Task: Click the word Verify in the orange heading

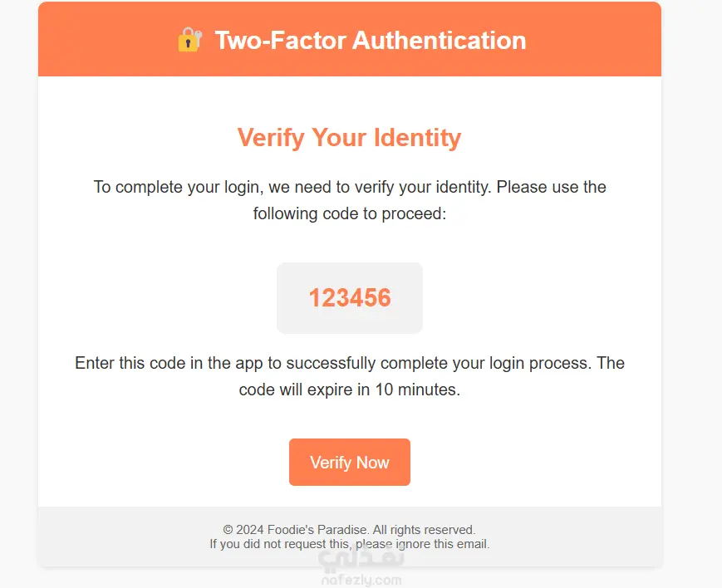Action: [271, 137]
